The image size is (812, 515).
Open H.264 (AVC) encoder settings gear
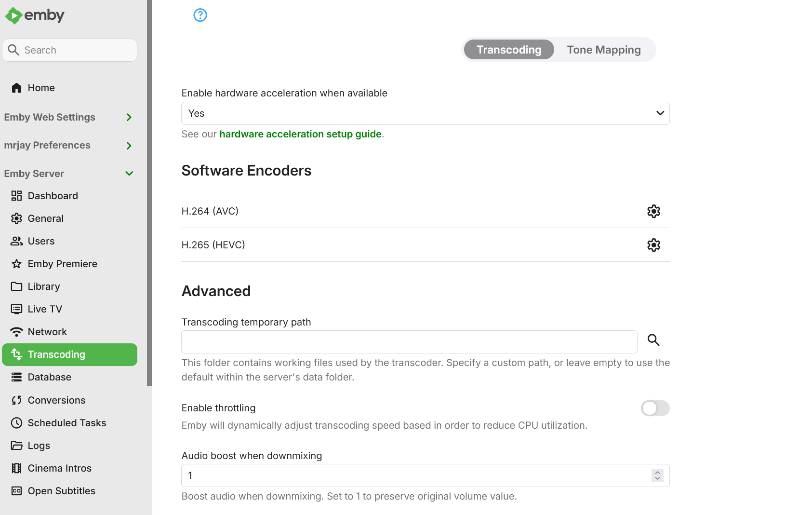coord(653,211)
